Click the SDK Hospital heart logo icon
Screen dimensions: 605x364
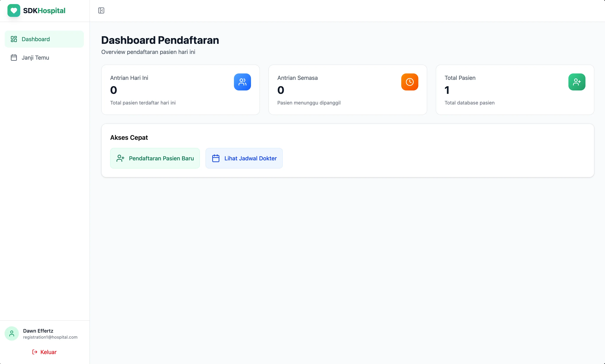click(13, 10)
